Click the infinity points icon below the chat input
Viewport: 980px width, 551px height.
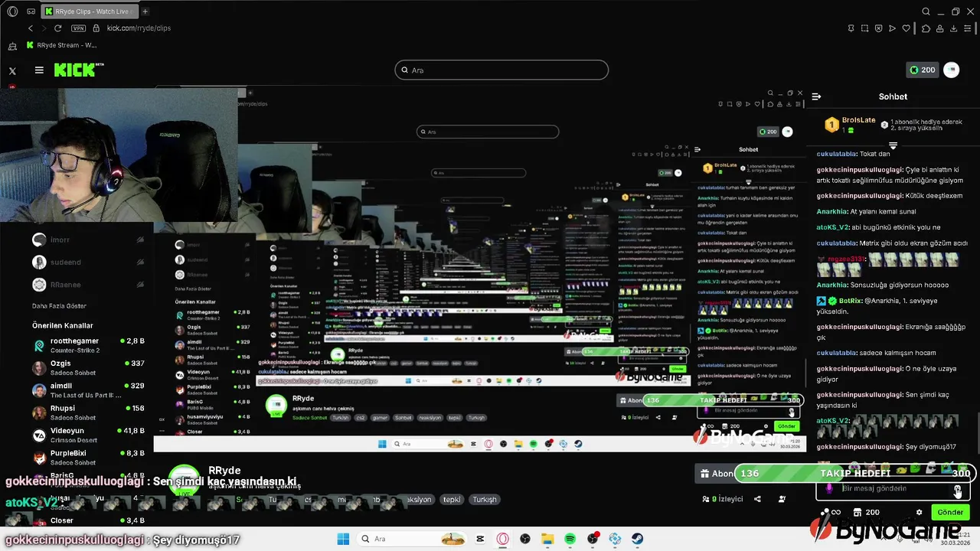tap(831, 512)
